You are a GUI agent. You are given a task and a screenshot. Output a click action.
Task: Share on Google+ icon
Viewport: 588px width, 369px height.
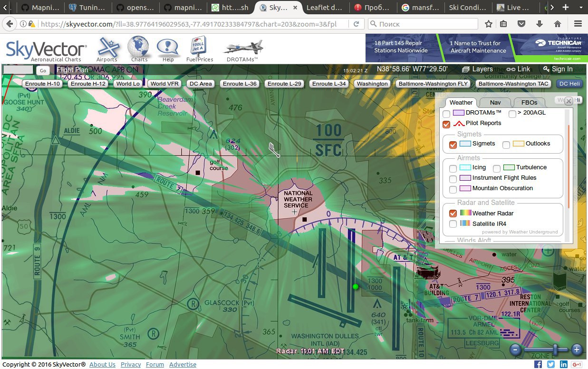pyautogui.click(x=577, y=364)
